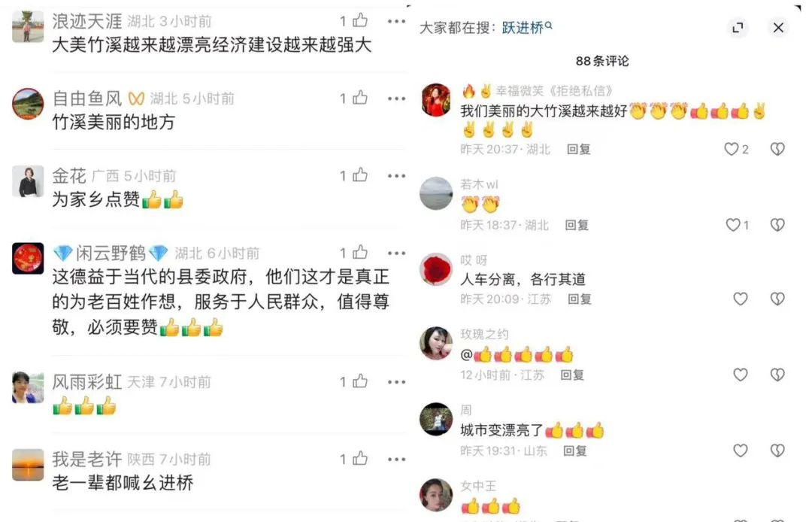Open more options for 自由鱼风's comment
This screenshot has width=812, height=522.
pyautogui.click(x=396, y=99)
